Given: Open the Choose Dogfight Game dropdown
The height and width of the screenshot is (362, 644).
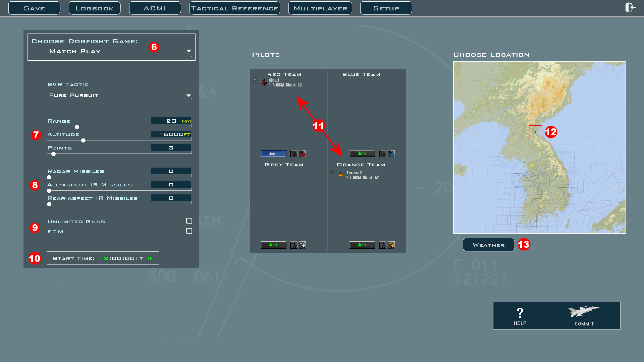Looking at the screenshot, I should 189,51.
